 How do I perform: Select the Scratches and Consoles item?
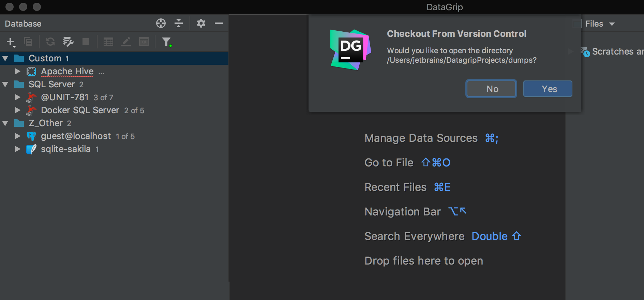[x=617, y=51]
